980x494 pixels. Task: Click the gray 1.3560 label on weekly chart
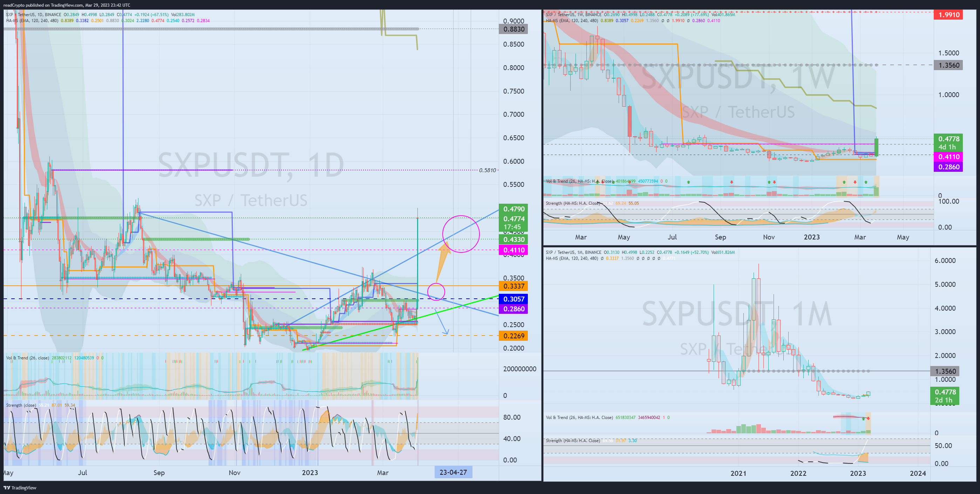948,65
